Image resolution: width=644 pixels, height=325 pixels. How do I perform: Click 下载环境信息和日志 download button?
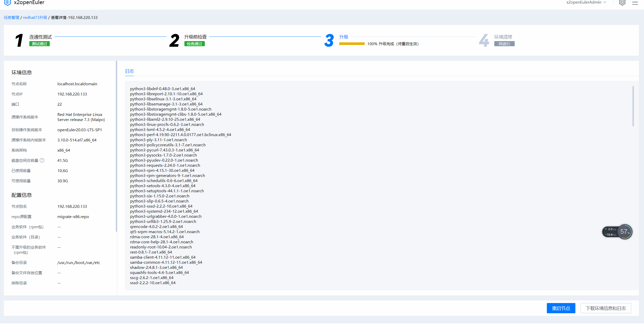606,308
